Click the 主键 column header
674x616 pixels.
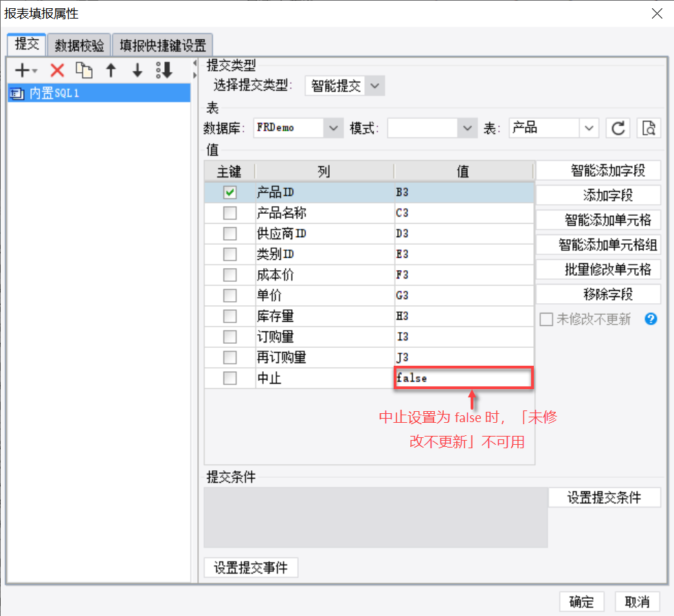click(x=229, y=171)
